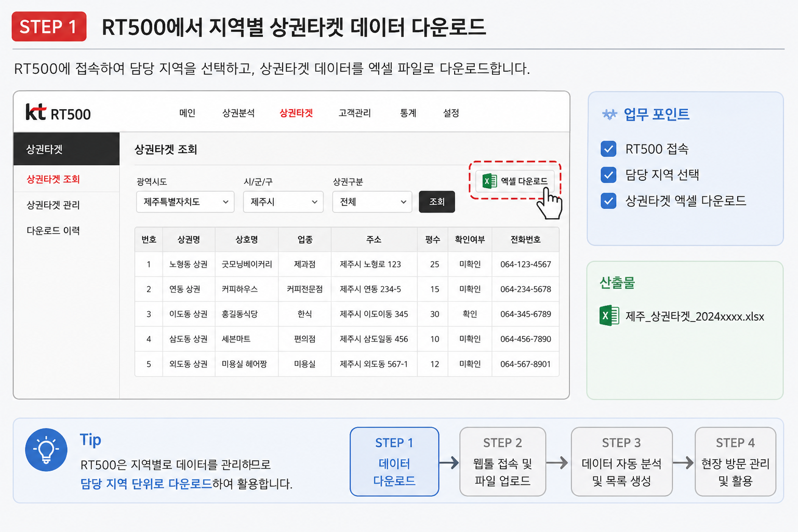Viewport: 798px width, 532px height.
Task: Click the 주소 column header
Action: click(374, 240)
